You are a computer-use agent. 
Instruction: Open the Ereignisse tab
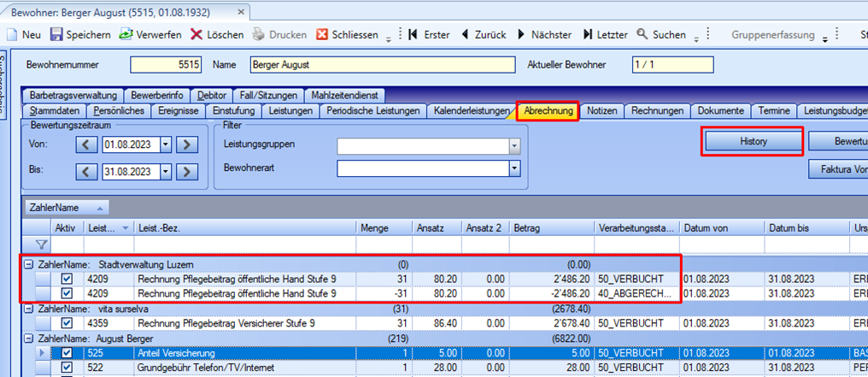click(178, 111)
